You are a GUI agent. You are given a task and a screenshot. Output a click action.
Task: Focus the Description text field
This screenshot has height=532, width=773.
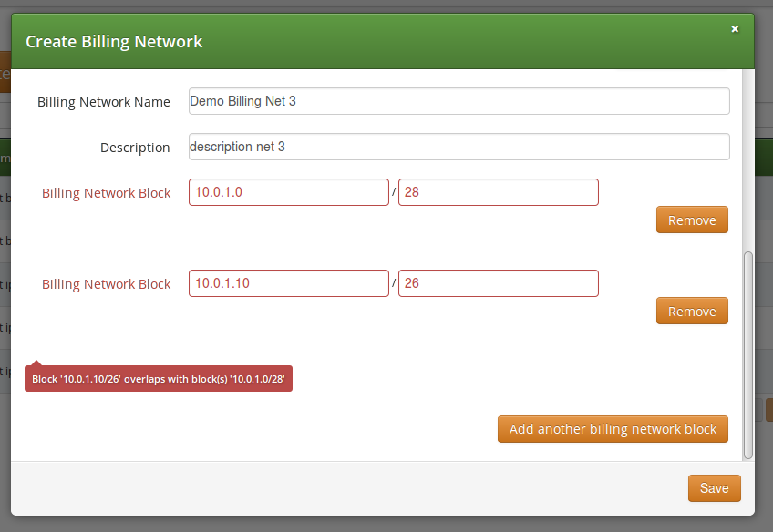click(x=459, y=147)
